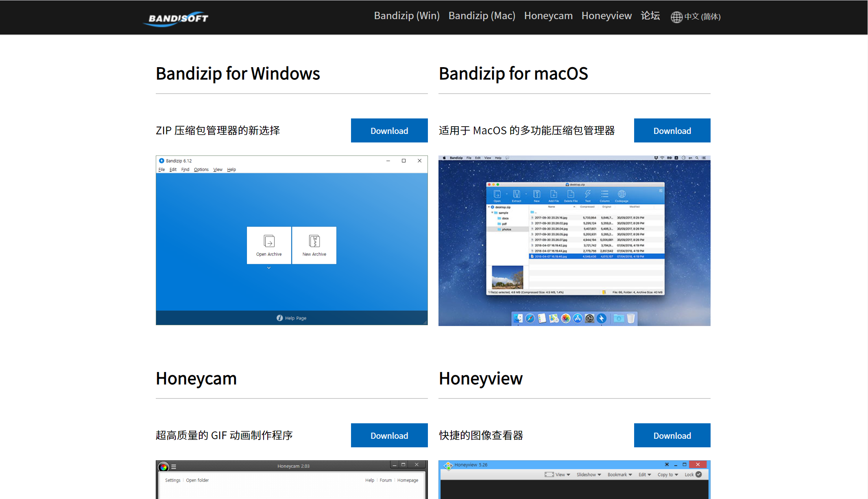Open Find menu in Bandizip 6.12 window
Image resolution: width=868 pixels, height=499 pixels.
[185, 169]
